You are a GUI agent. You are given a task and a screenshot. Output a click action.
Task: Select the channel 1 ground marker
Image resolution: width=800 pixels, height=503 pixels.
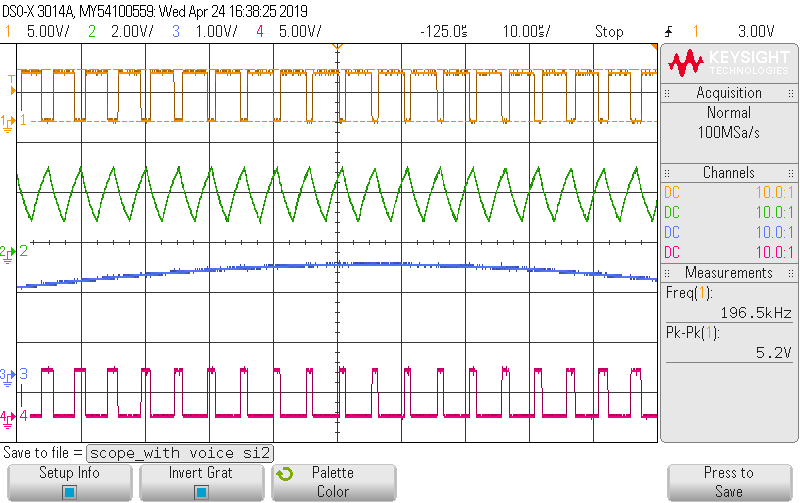pos(7,122)
